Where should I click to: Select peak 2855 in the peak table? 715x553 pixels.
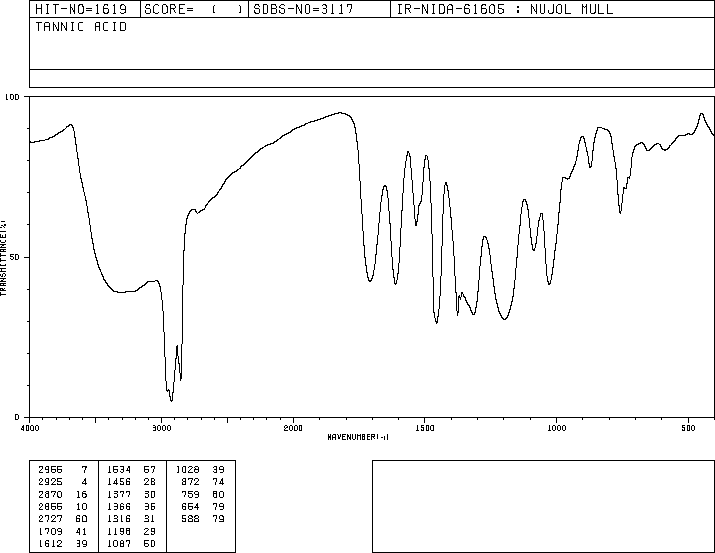click(51, 506)
